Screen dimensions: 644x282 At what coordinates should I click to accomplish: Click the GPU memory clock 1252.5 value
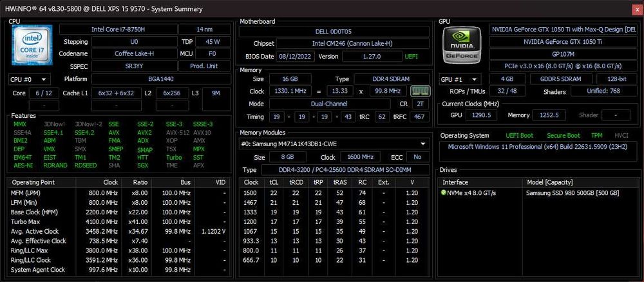click(549, 115)
